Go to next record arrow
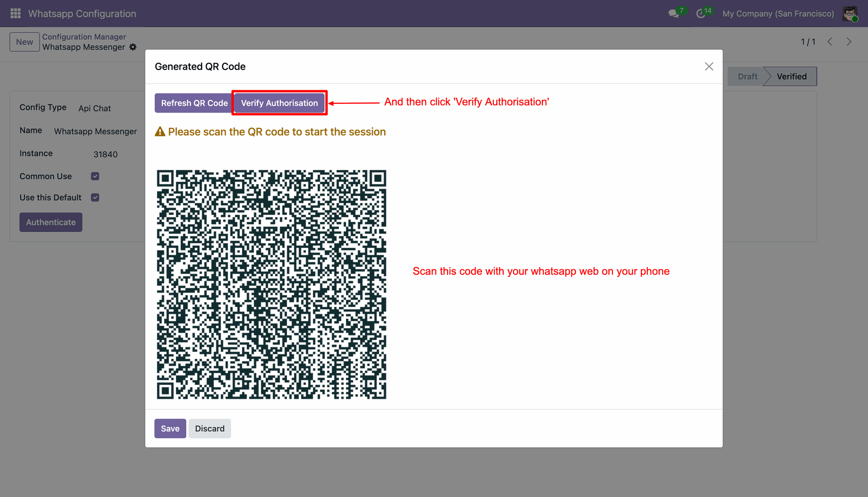Viewport: 868px width, 497px height. (x=849, y=42)
